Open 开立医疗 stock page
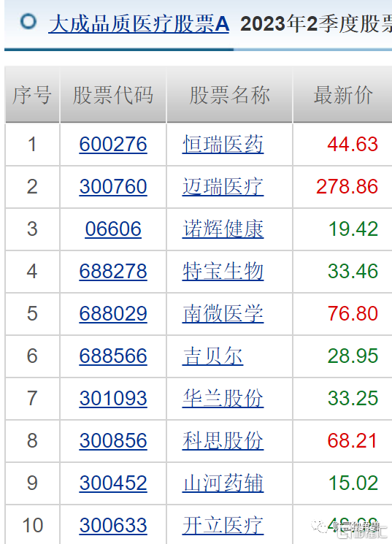 (223, 525)
